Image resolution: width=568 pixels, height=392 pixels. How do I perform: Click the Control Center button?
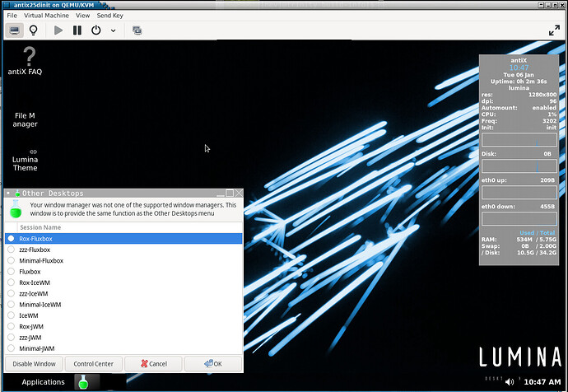93,363
